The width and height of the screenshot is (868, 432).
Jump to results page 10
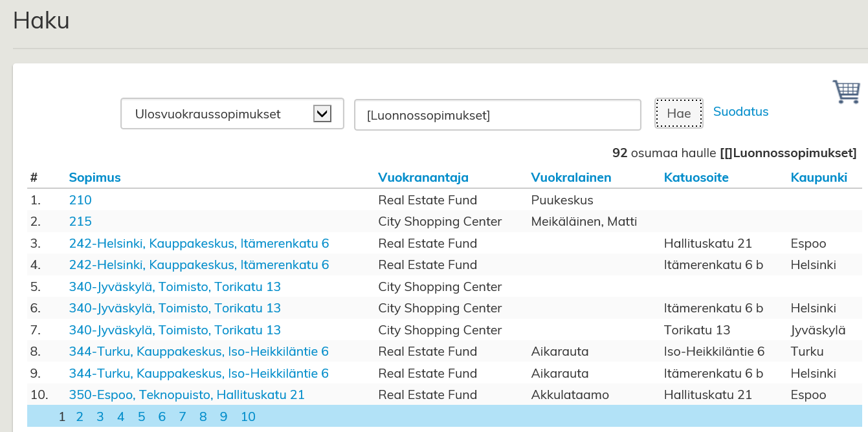click(x=248, y=416)
